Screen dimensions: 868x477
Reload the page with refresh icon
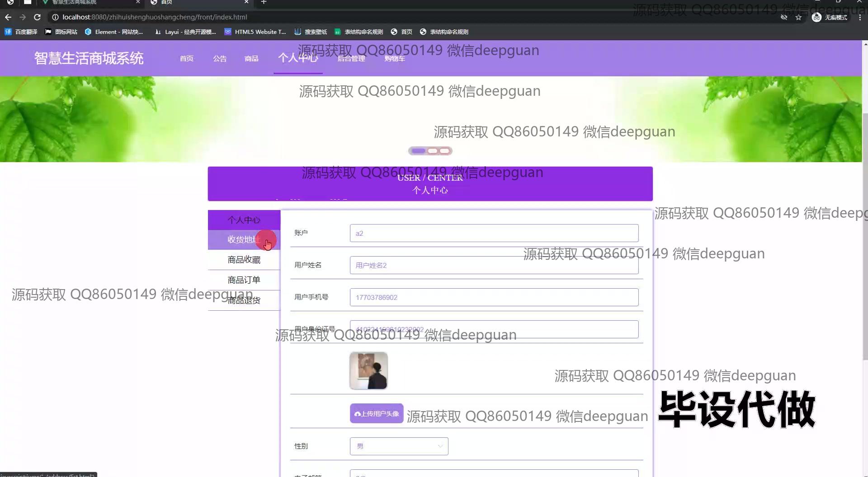tap(38, 17)
